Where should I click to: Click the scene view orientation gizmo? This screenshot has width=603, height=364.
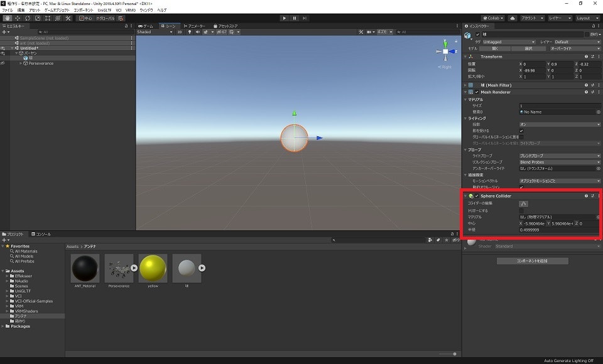[445, 51]
